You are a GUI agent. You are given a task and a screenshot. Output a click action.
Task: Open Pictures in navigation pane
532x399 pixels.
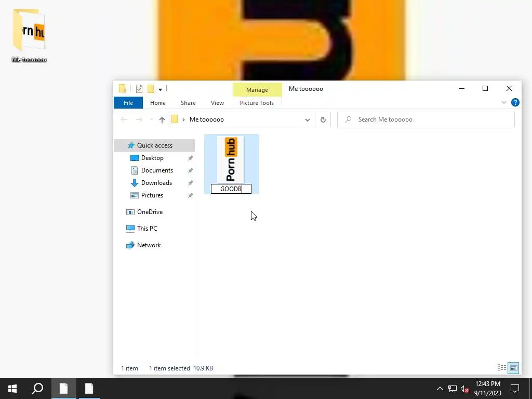click(x=152, y=195)
